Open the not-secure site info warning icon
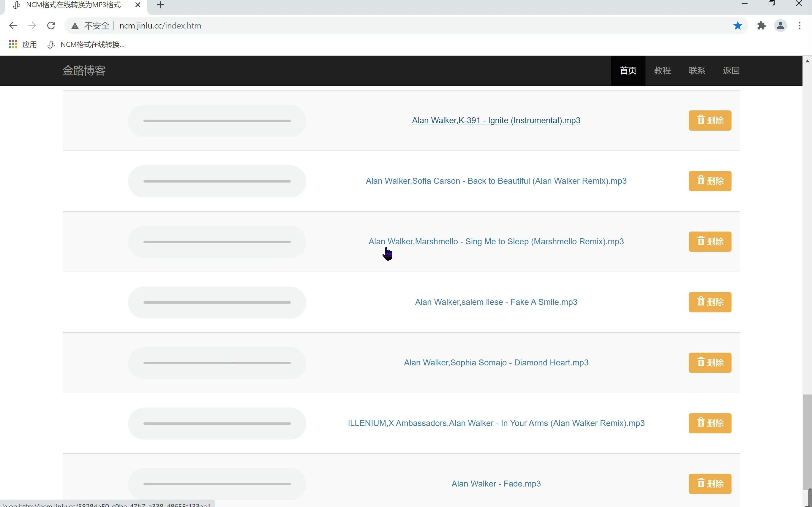Screen dimensions: 812x507 [x=75, y=26]
